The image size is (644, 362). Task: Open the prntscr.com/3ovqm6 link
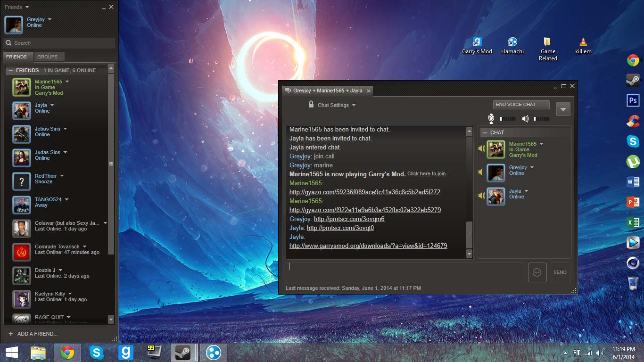(349, 219)
